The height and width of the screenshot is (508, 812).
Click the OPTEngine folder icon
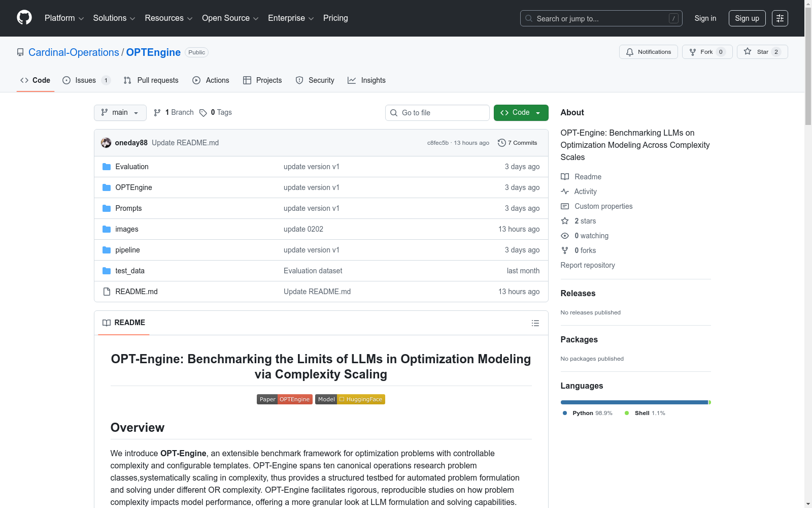107,187
